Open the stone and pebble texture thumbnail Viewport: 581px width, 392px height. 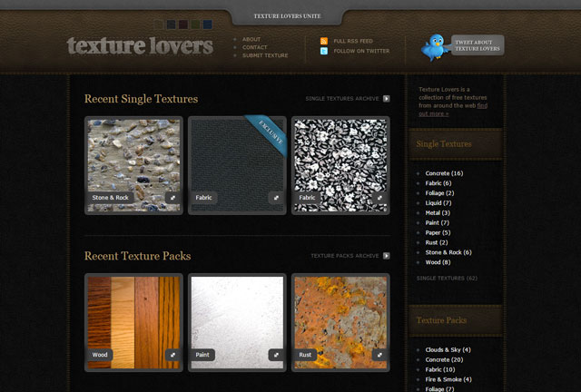(133, 166)
